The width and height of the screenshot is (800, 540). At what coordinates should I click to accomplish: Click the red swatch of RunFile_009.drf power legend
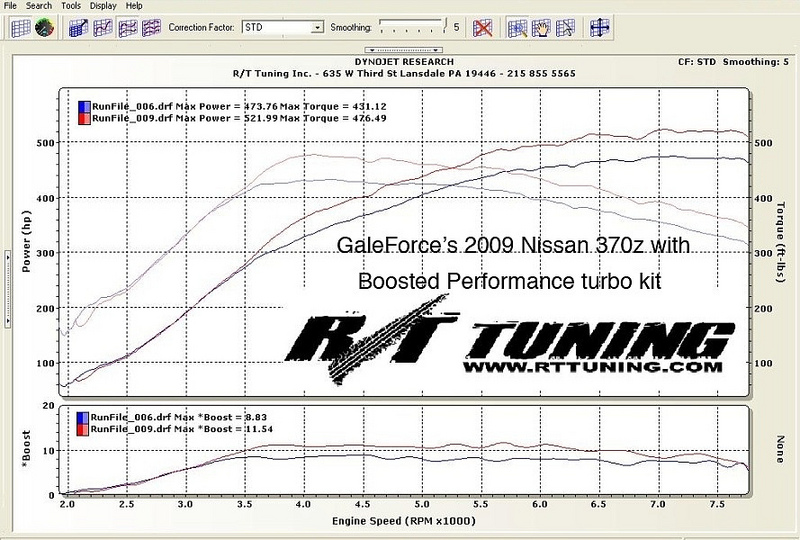pos(84,118)
